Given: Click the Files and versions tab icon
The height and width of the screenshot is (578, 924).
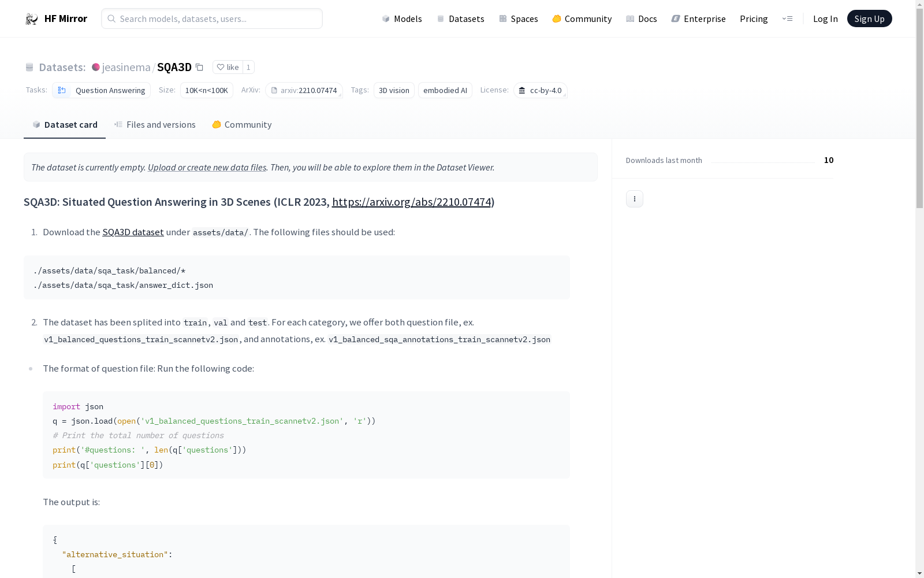Looking at the screenshot, I should 118,125.
